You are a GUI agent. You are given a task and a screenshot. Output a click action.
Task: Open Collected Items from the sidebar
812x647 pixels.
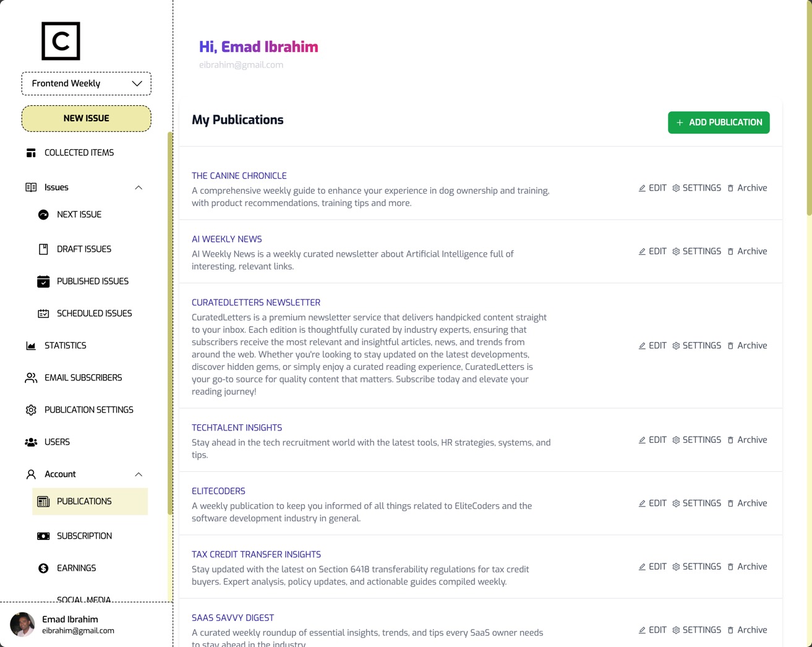coord(79,152)
